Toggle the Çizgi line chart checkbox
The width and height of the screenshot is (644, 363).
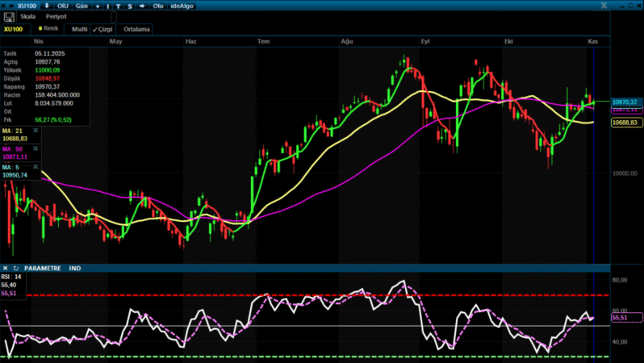(x=102, y=29)
